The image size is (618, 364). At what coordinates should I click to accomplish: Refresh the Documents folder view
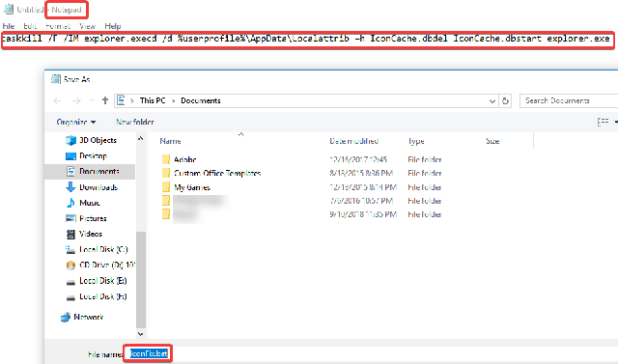click(x=505, y=100)
